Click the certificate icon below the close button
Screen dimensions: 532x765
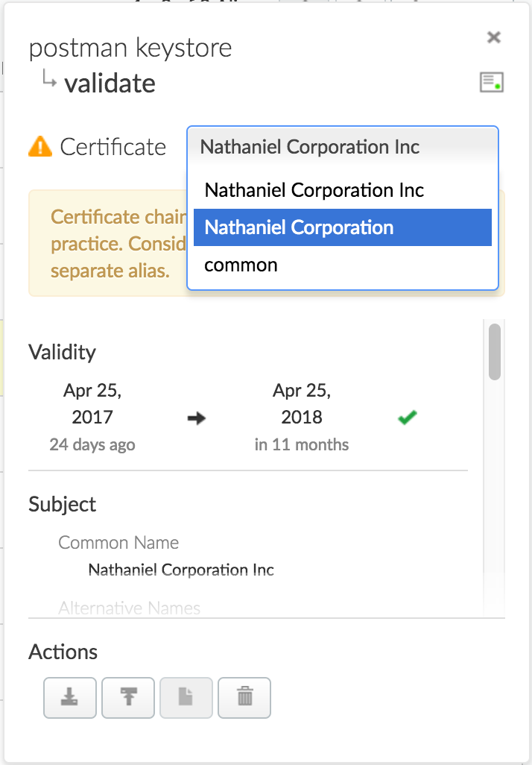[x=491, y=83]
